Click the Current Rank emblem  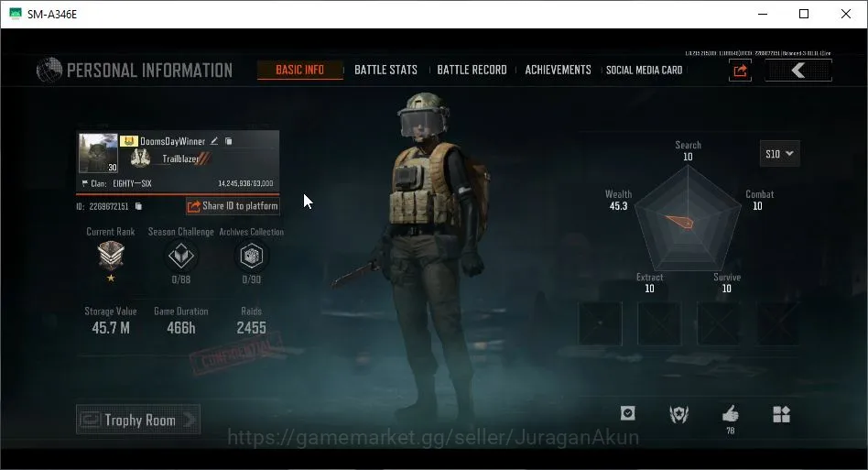[111, 257]
